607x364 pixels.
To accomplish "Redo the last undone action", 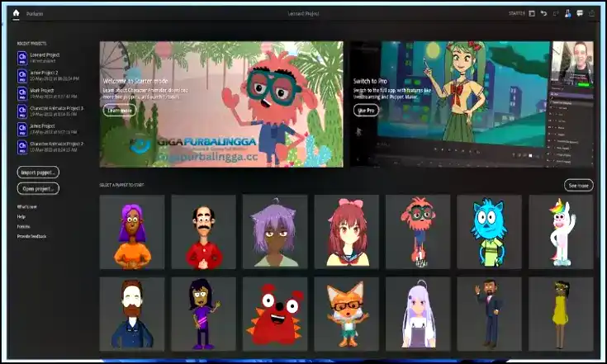I will [x=556, y=13].
